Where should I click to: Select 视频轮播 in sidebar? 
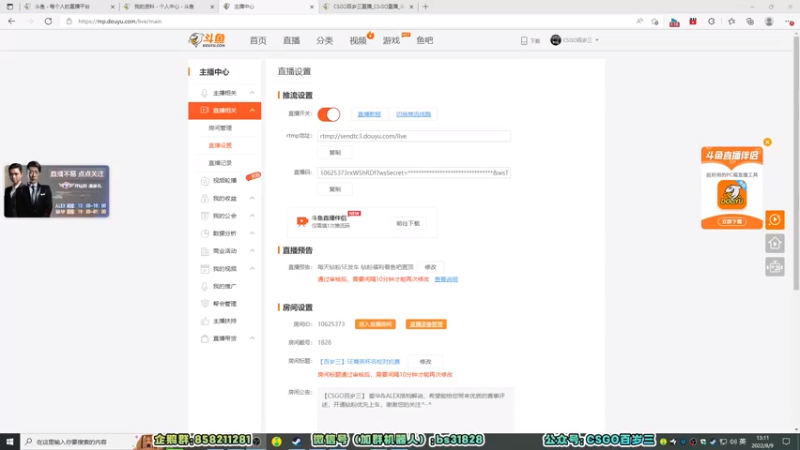(224, 181)
